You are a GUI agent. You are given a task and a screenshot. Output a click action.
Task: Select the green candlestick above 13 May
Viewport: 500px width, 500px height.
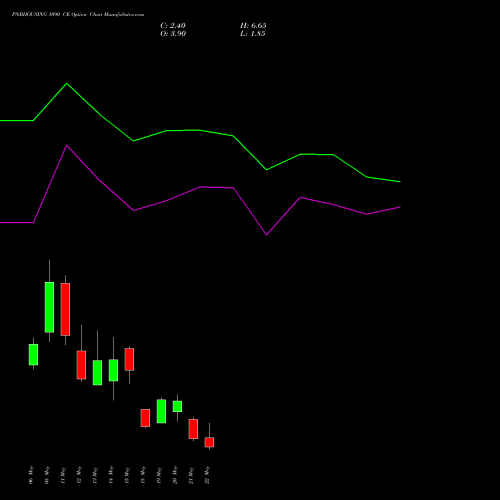[97, 372]
